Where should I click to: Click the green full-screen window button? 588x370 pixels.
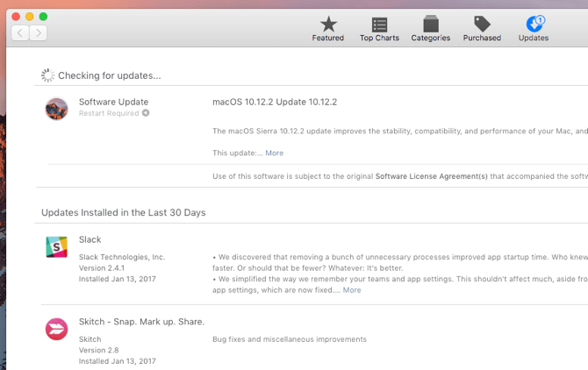tap(44, 17)
